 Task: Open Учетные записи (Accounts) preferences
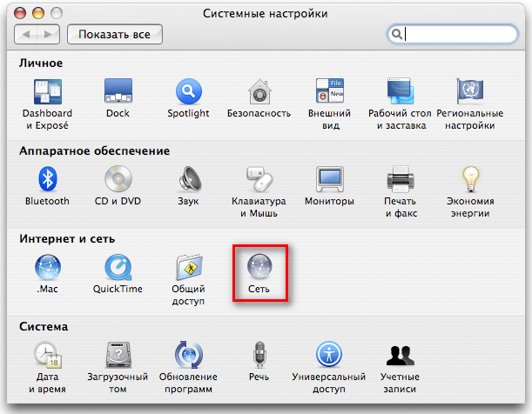(400, 355)
